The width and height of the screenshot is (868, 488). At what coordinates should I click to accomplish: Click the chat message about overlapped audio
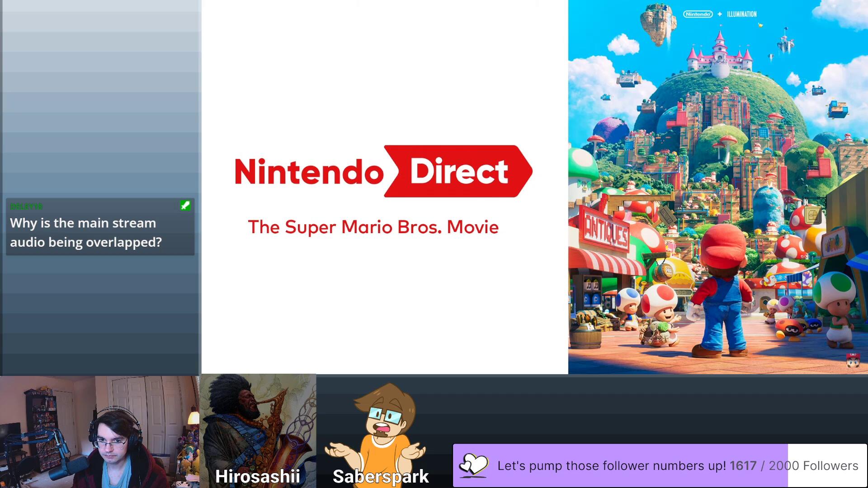86,233
